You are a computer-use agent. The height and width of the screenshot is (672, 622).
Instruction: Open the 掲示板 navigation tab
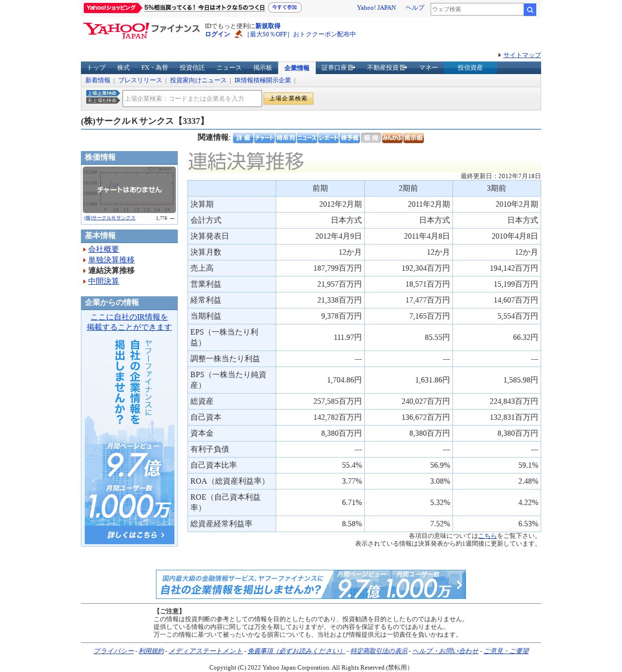[263, 68]
